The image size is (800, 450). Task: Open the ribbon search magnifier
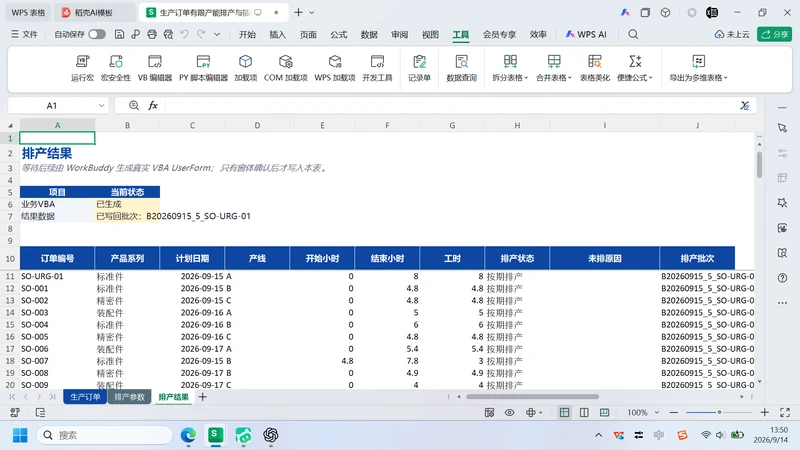pos(633,34)
